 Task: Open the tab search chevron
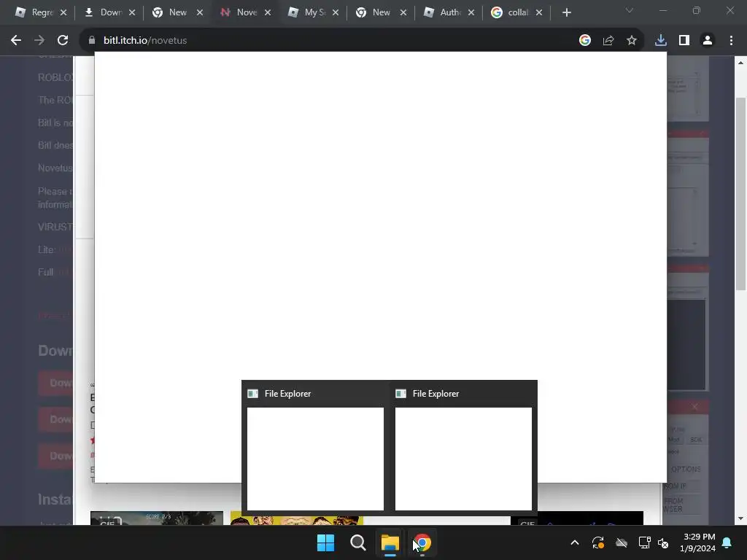click(x=630, y=10)
